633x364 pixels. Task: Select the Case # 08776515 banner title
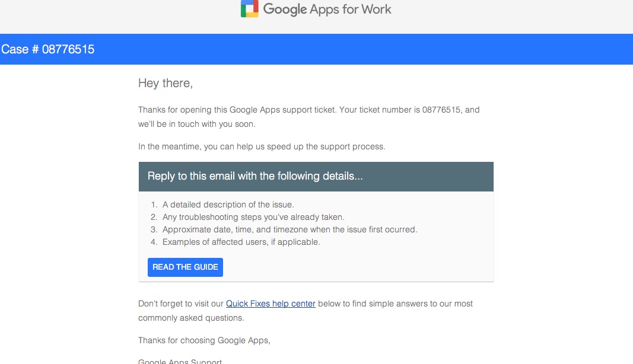(x=47, y=49)
